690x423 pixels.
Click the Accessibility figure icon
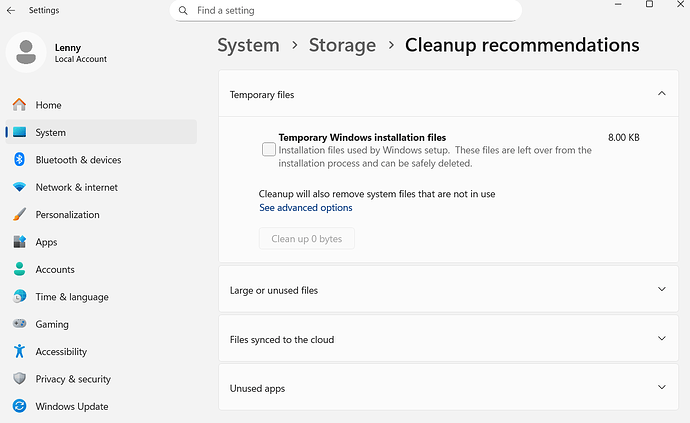[19, 351]
